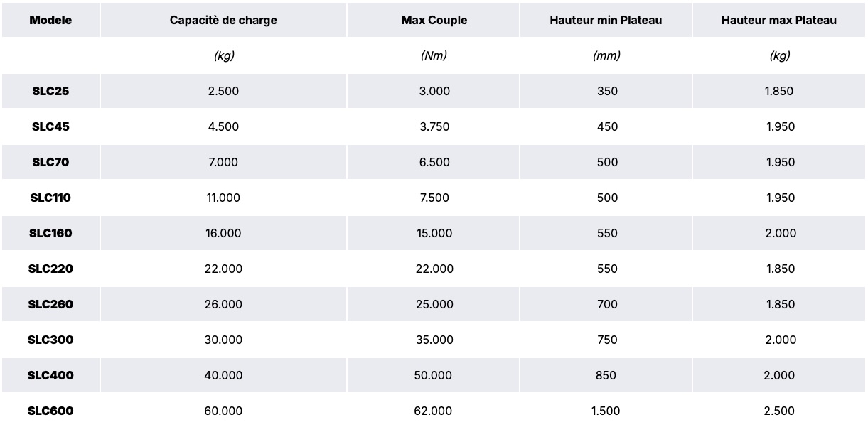Click the SLC260 model name
Viewport: 868px width, 427px height.
pyautogui.click(x=50, y=304)
